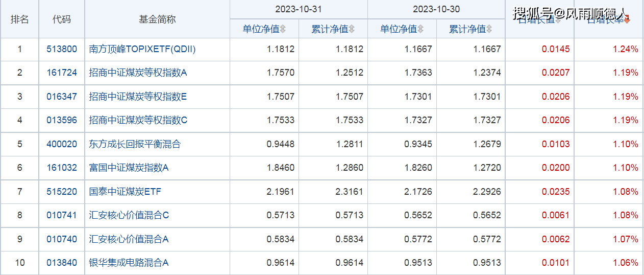Toggle the red descending arrow on 日增长率
Image resolution: width=644 pixels, height=275 pixels.
(627, 20)
